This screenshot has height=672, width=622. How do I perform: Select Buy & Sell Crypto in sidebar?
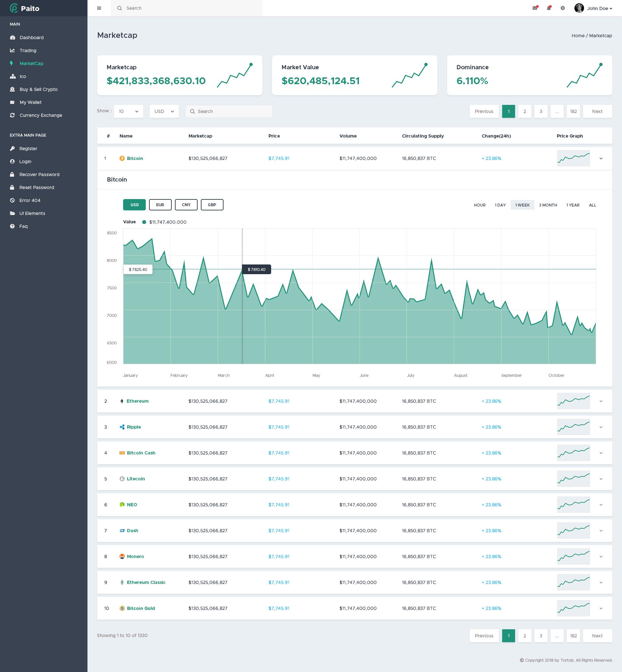(38, 89)
